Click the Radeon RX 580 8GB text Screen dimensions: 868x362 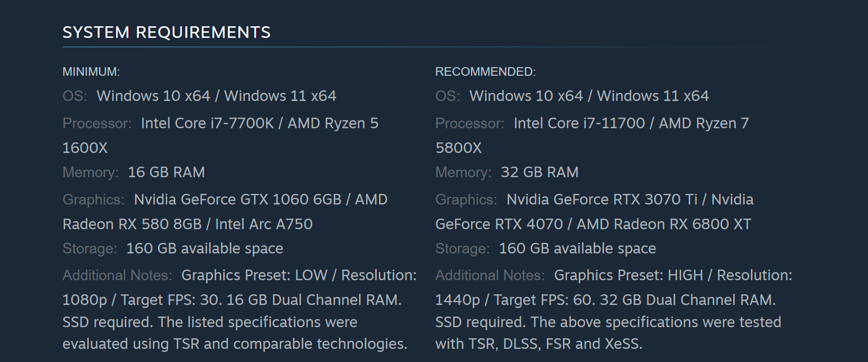click(x=132, y=224)
